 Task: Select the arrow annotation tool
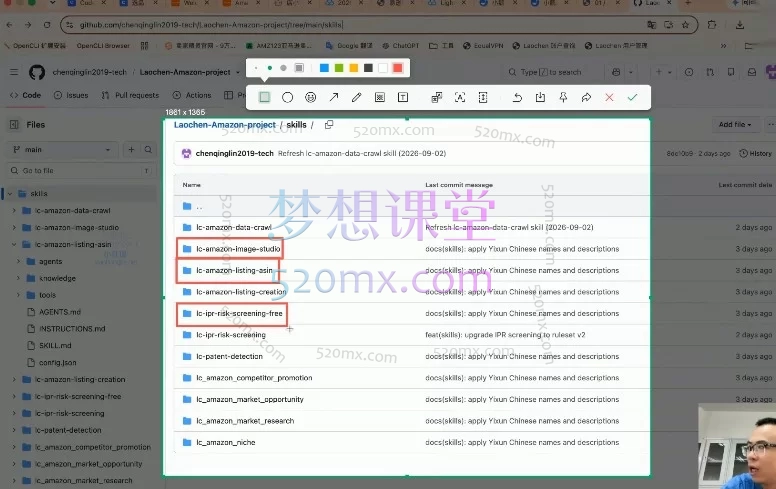click(334, 98)
